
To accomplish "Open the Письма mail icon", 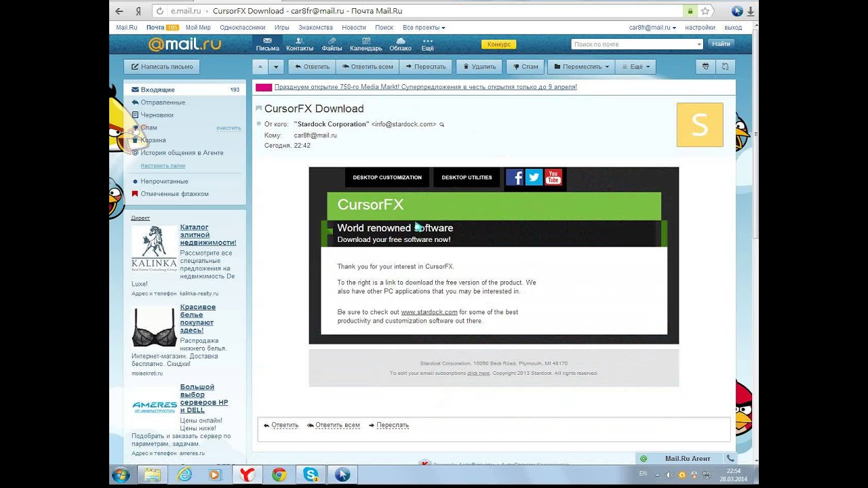I will [x=267, y=44].
